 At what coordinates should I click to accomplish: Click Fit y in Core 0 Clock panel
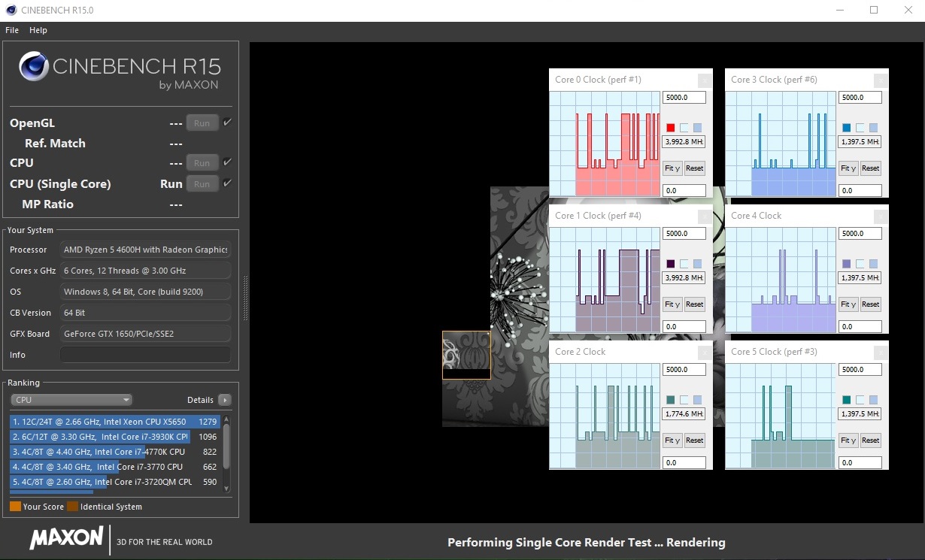(x=672, y=168)
